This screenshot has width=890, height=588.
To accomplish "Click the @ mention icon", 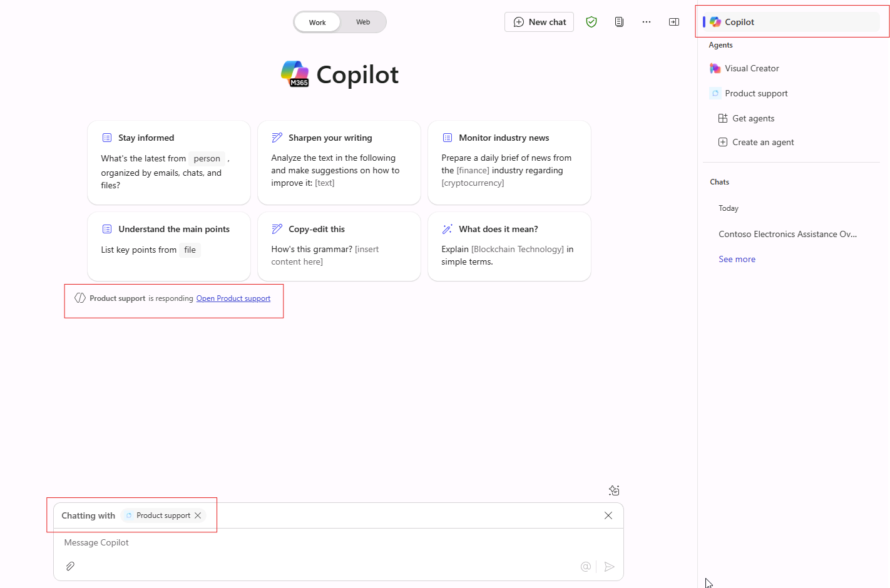I will click(x=586, y=567).
